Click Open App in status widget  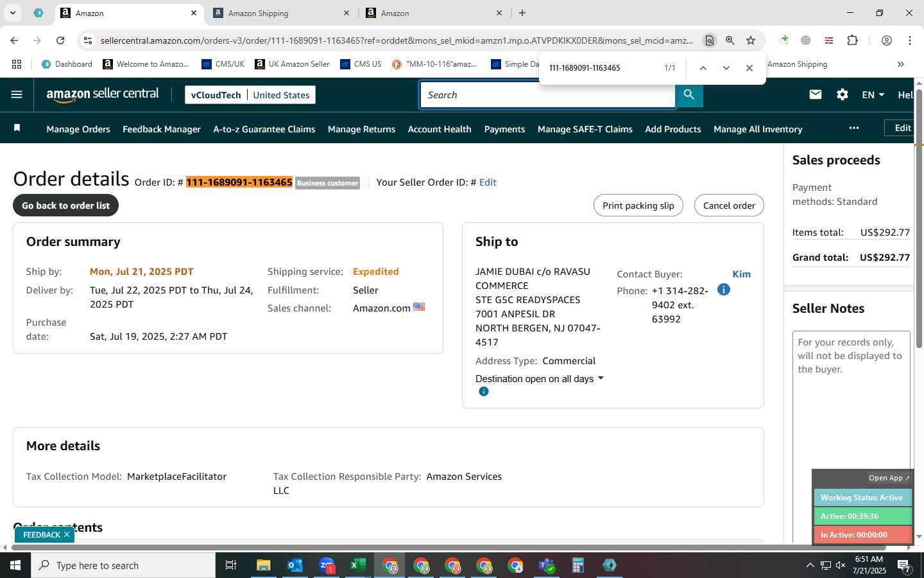889,478
